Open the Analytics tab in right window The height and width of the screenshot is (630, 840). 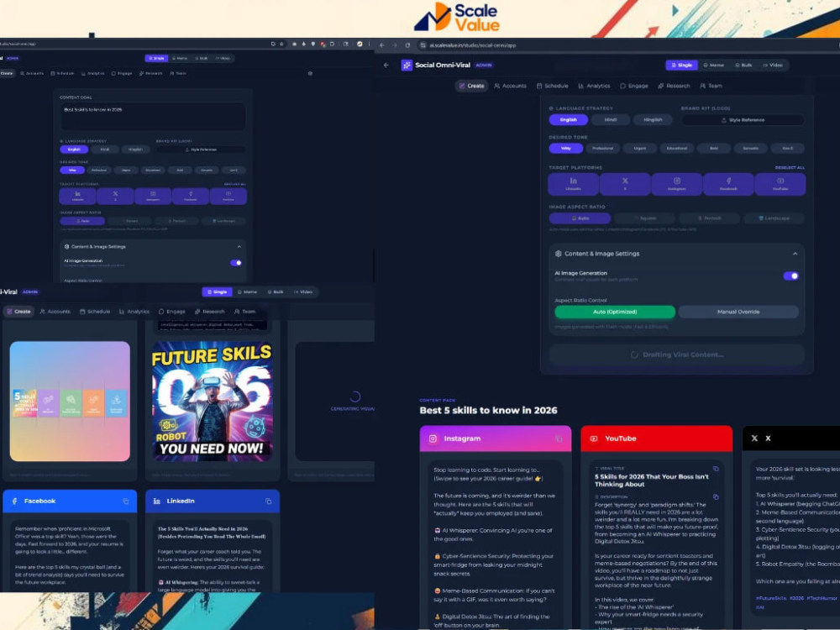coord(594,86)
